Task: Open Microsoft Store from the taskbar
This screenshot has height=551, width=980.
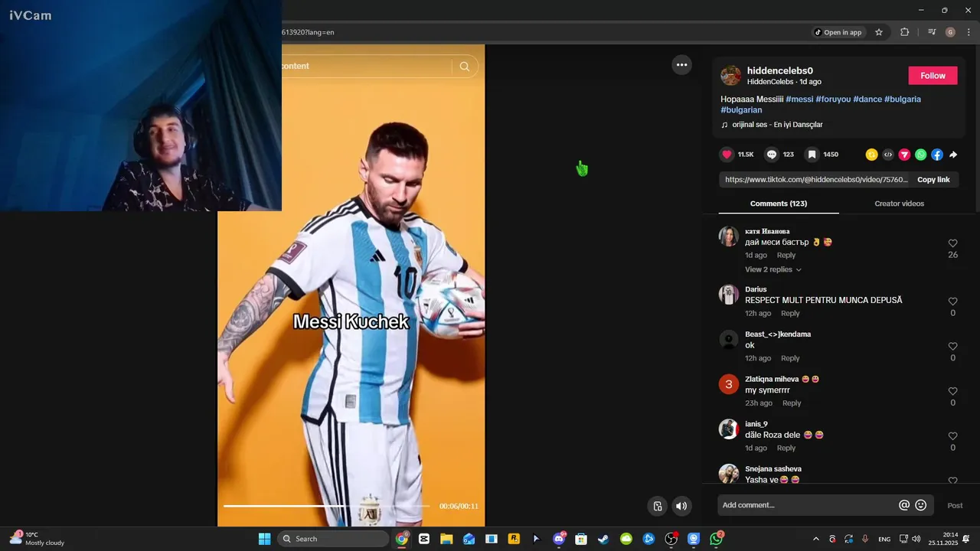Action: pos(581,539)
